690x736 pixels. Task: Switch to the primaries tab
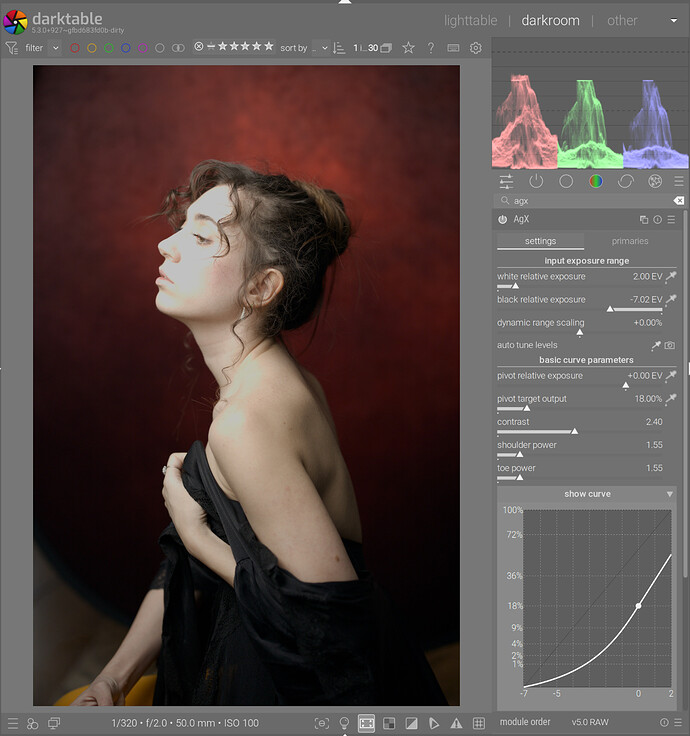click(x=629, y=241)
